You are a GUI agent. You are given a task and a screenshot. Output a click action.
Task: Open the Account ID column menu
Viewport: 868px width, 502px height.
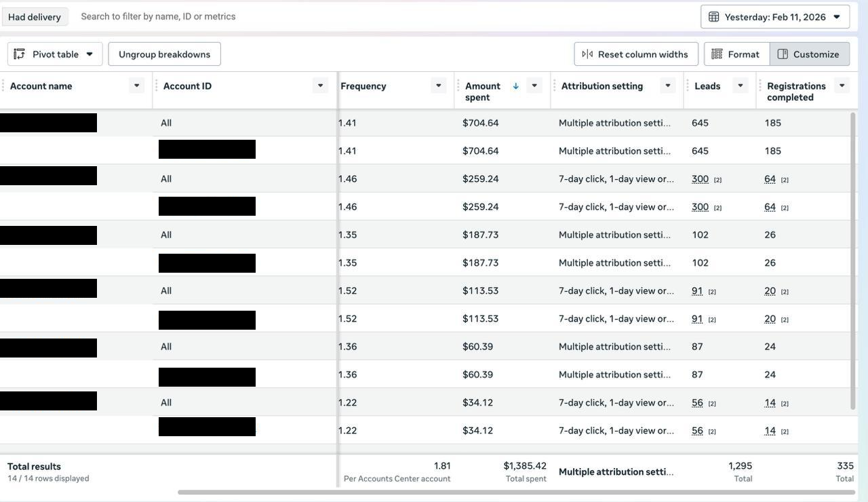pyautogui.click(x=320, y=85)
